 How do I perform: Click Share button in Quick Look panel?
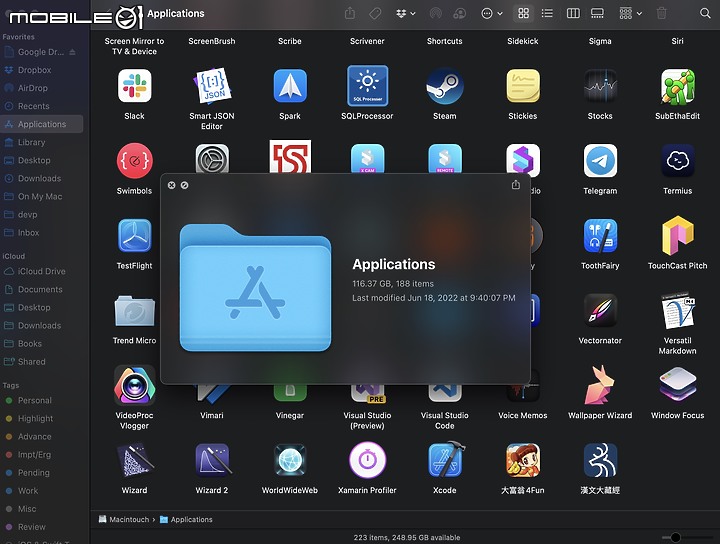point(516,185)
